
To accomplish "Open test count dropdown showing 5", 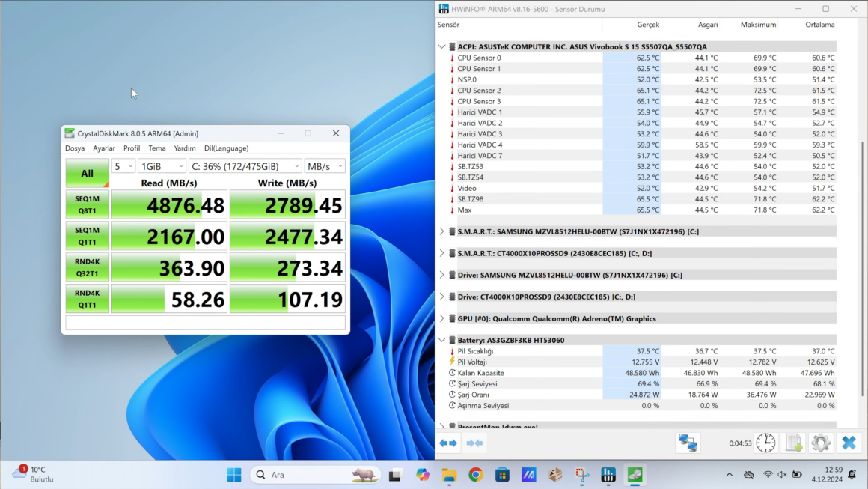I will pyautogui.click(x=123, y=166).
